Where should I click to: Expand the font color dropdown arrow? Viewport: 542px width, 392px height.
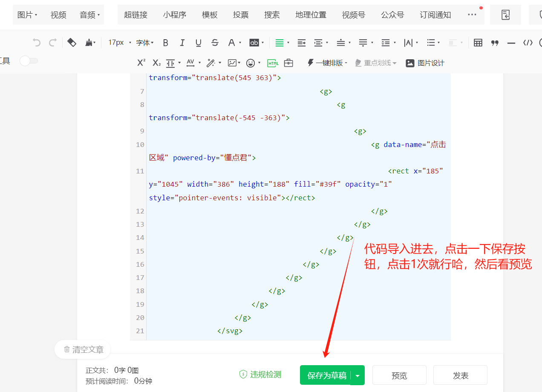240,43
